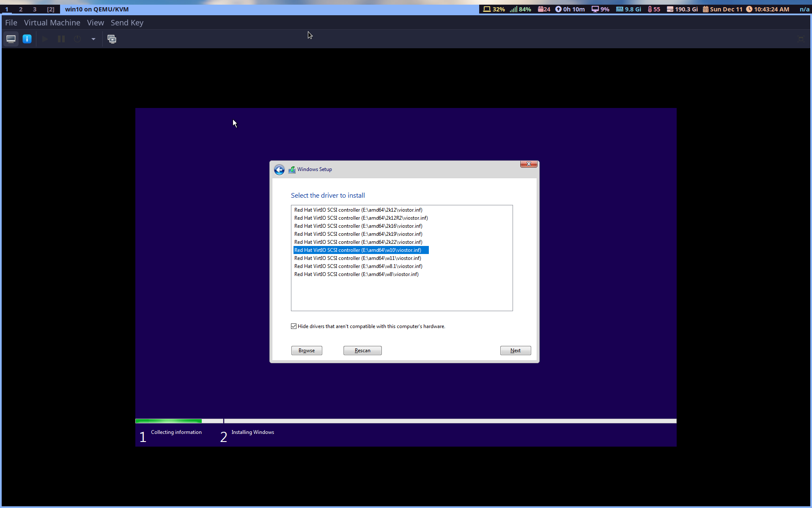The width and height of the screenshot is (812, 508).
Task: Click the Next button to proceed
Action: pos(515,350)
